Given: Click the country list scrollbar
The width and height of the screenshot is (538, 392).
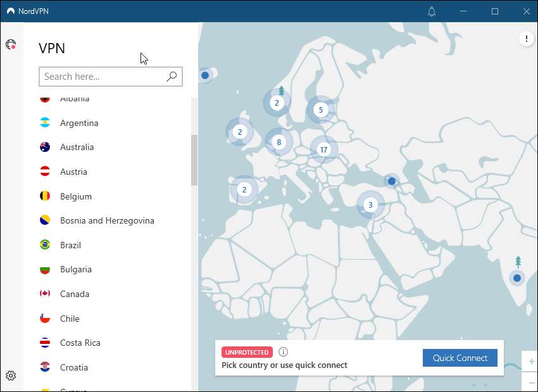Looking at the screenshot, I should pyautogui.click(x=194, y=160).
